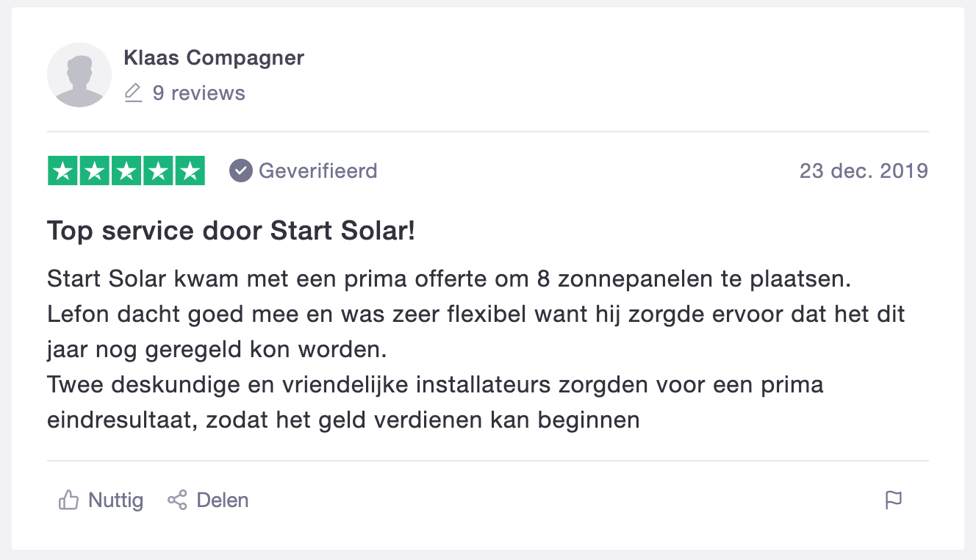
Task: Click the fifth green rating star
Action: point(190,171)
